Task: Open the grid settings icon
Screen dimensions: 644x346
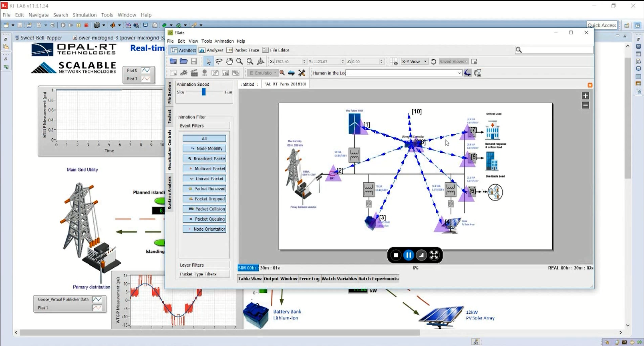Action: click(394, 62)
